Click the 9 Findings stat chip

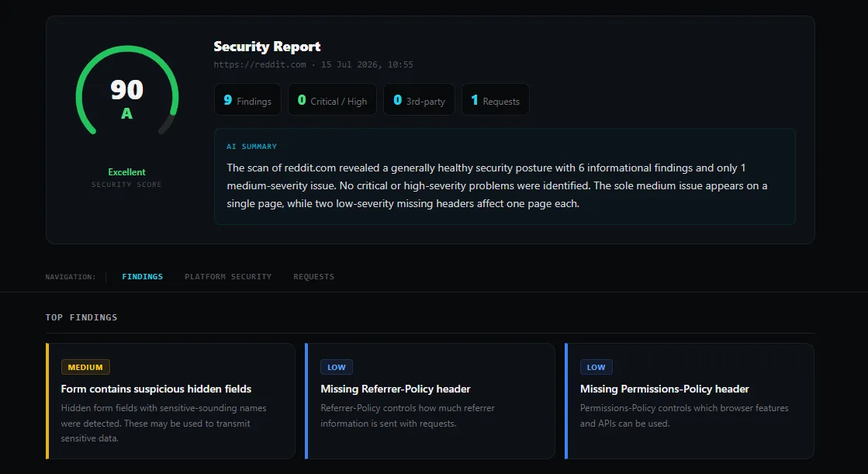pos(247,99)
